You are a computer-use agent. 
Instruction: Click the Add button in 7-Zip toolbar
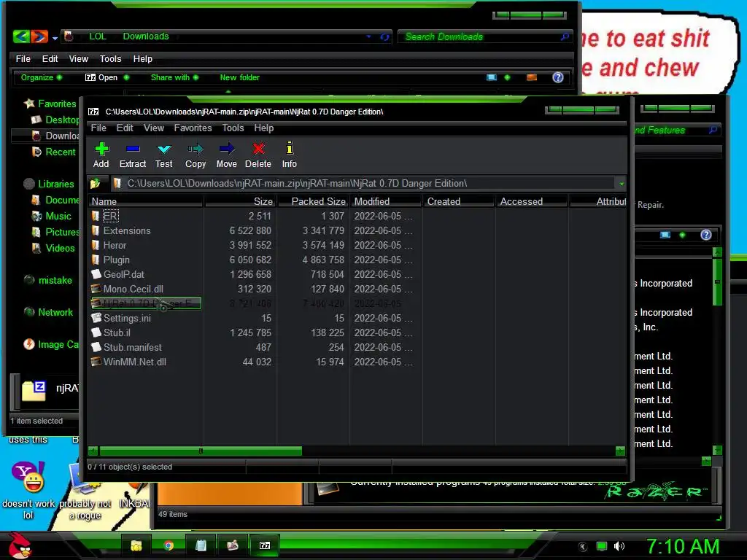coord(101,155)
